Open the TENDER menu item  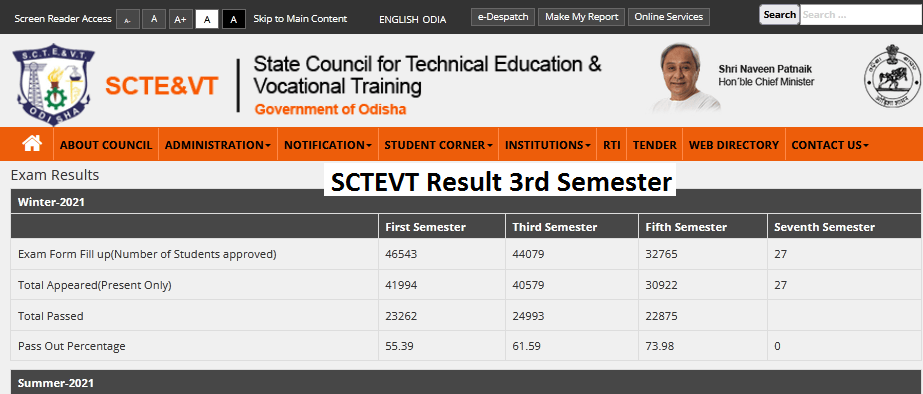tap(655, 145)
